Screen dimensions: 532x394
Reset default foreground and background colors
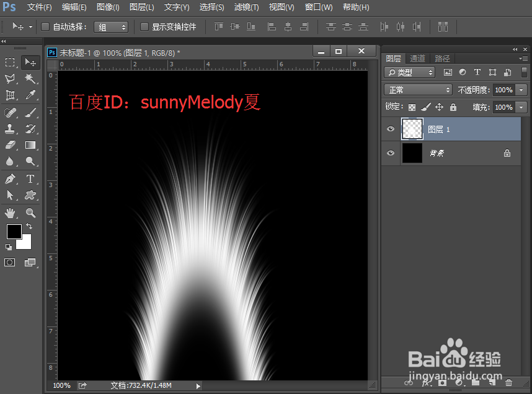click(9, 247)
